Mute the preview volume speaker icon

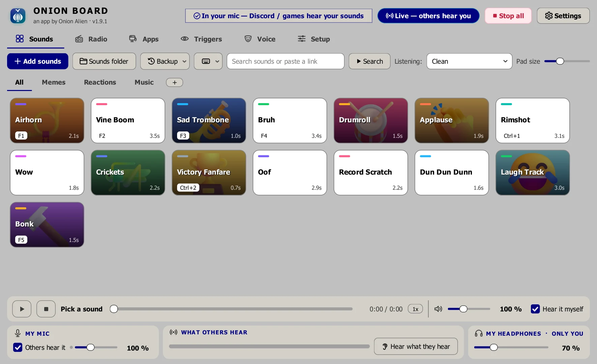pyautogui.click(x=438, y=309)
